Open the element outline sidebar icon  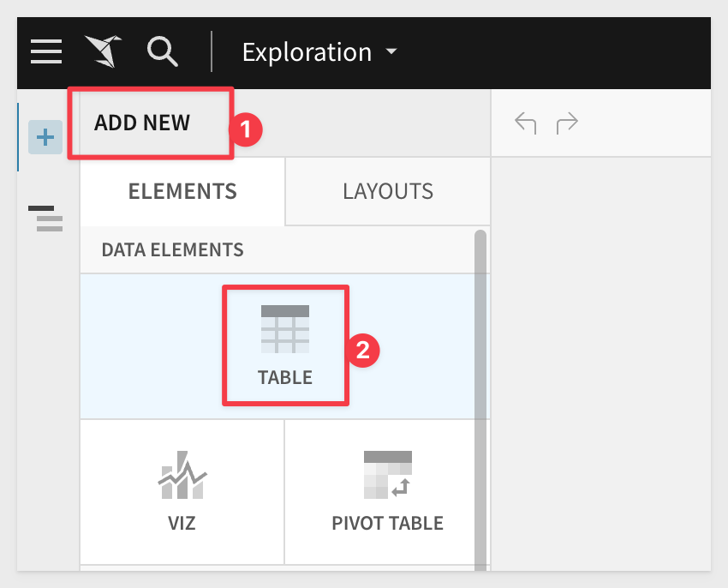pyautogui.click(x=46, y=219)
